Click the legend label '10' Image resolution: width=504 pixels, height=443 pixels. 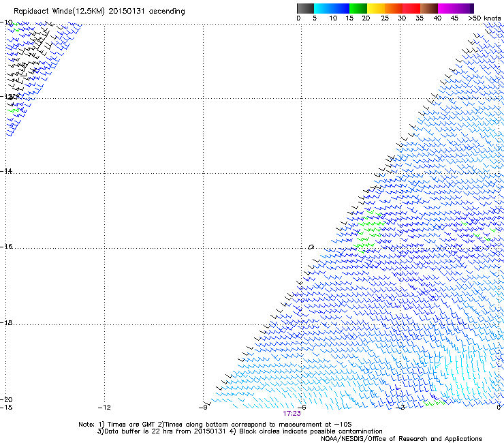(x=333, y=18)
